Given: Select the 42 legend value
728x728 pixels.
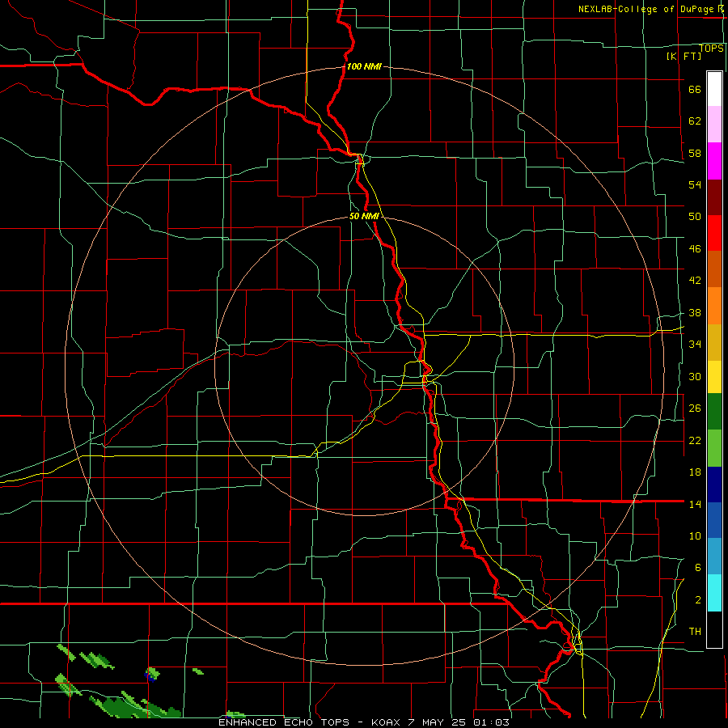Looking at the screenshot, I should (695, 281).
